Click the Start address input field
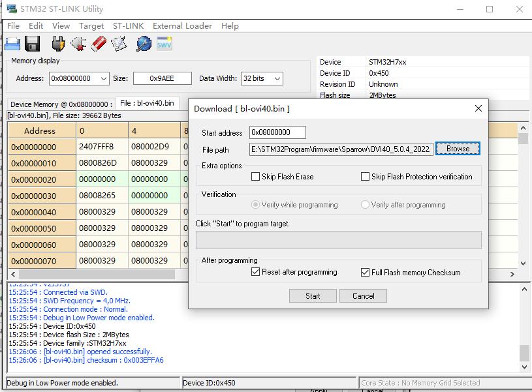532x392 pixels. point(277,132)
